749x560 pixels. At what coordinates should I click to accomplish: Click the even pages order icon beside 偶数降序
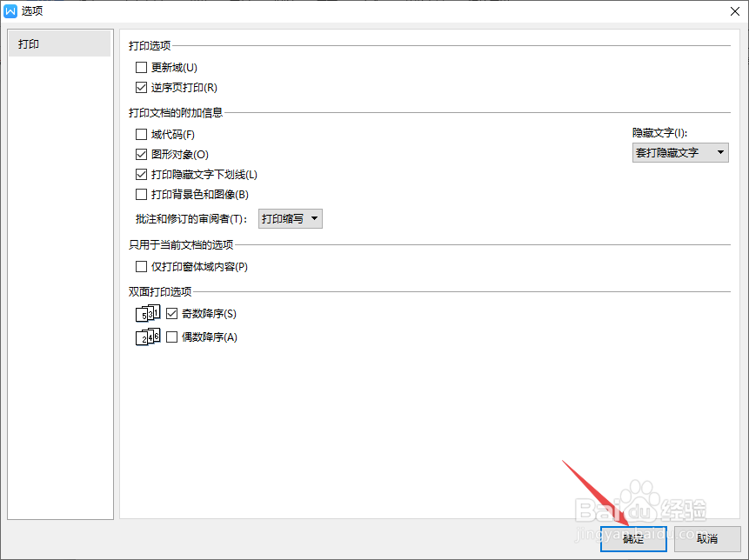pyautogui.click(x=148, y=337)
